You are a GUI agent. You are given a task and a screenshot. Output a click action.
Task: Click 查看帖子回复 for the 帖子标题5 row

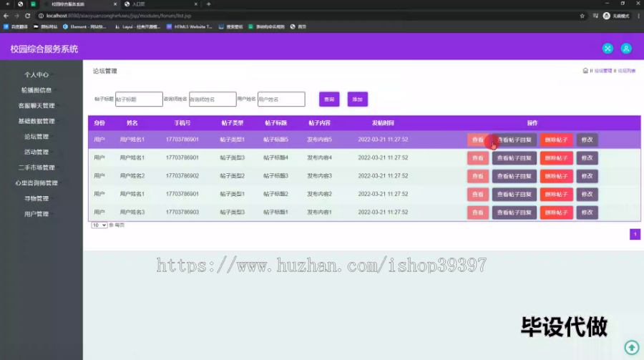click(514, 140)
